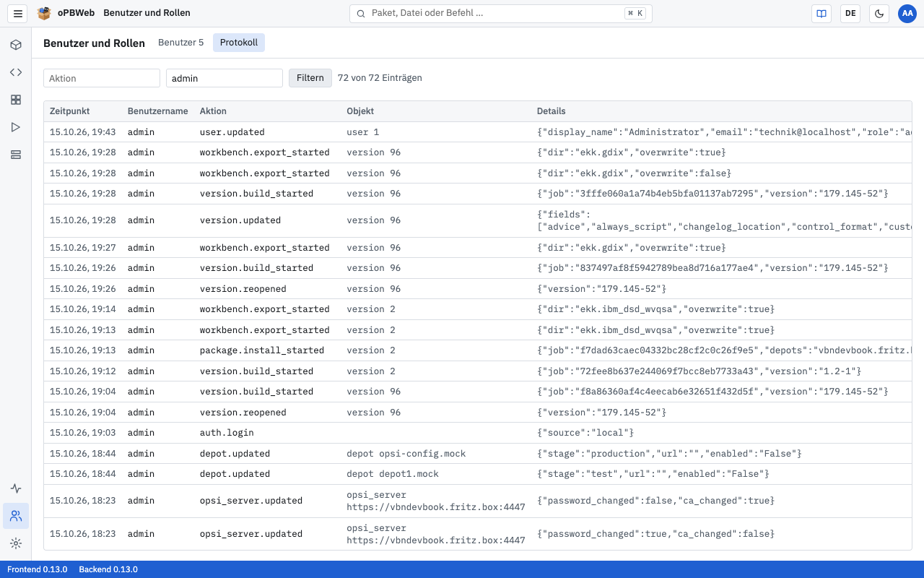Click the Benutzer und Rollen page heading
The width and height of the screenshot is (924, 578).
[x=94, y=43]
